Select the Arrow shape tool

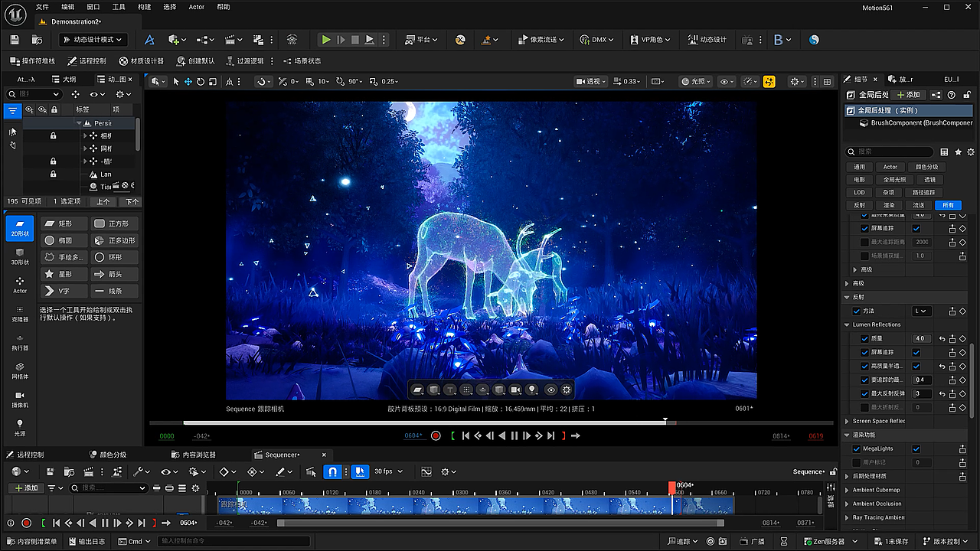[115, 274]
